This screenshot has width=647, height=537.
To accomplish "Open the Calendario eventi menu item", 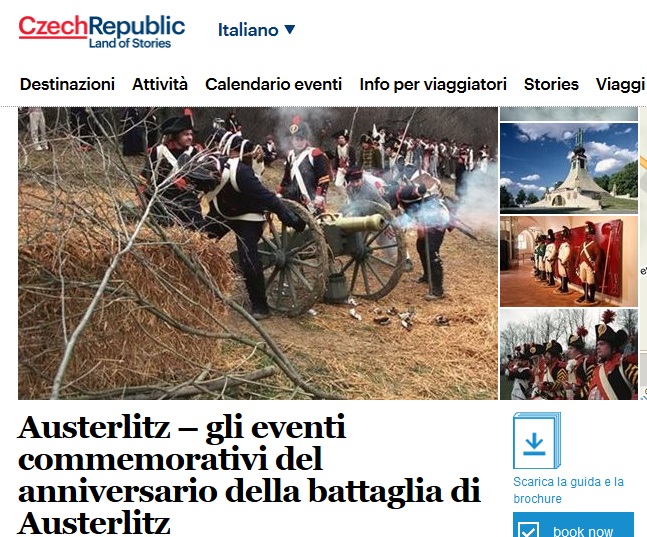I will coord(274,84).
